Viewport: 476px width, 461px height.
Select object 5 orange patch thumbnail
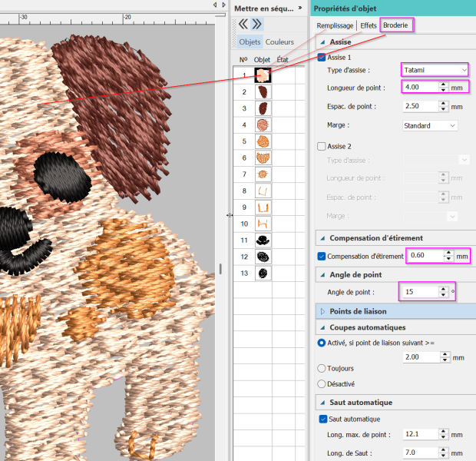tap(263, 141)
